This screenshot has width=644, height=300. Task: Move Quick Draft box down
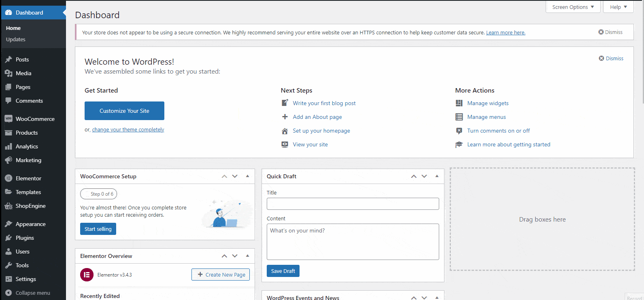pyautogui.click(x=424, y=176)
